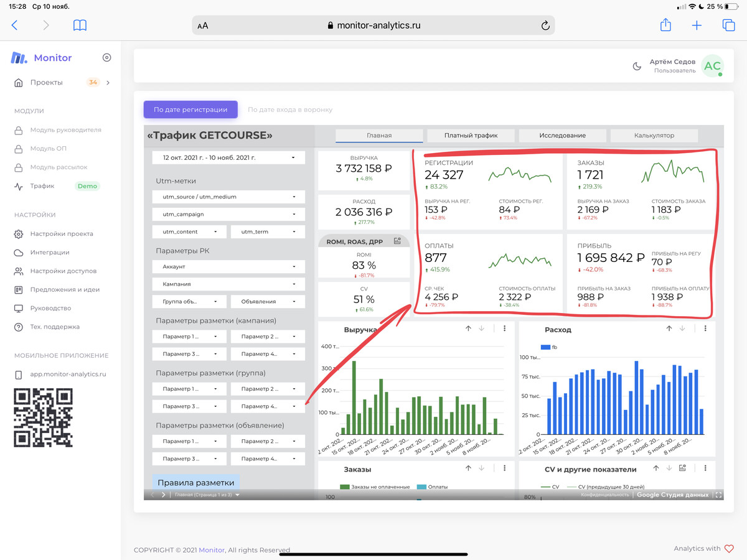This screenshot has height=560, width=747.
Task: Open the utm_campaign dropdown
Action: point(228,214)
